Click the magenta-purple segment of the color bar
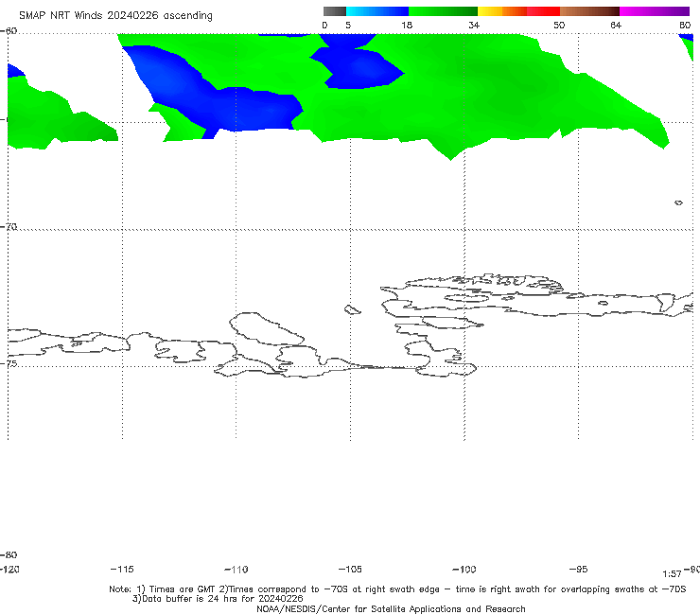The height and width of the screenshot is (615, 700). click(655, 11)
